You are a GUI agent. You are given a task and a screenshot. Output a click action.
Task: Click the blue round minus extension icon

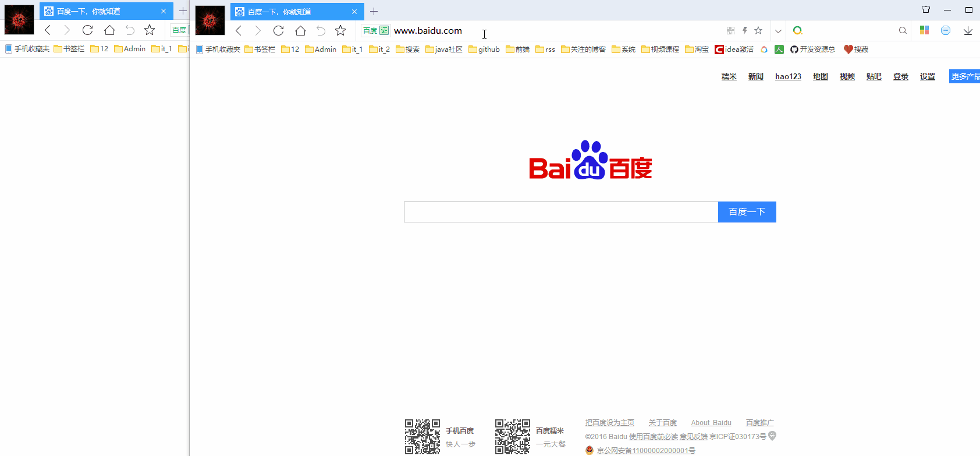tap(946, 30)
